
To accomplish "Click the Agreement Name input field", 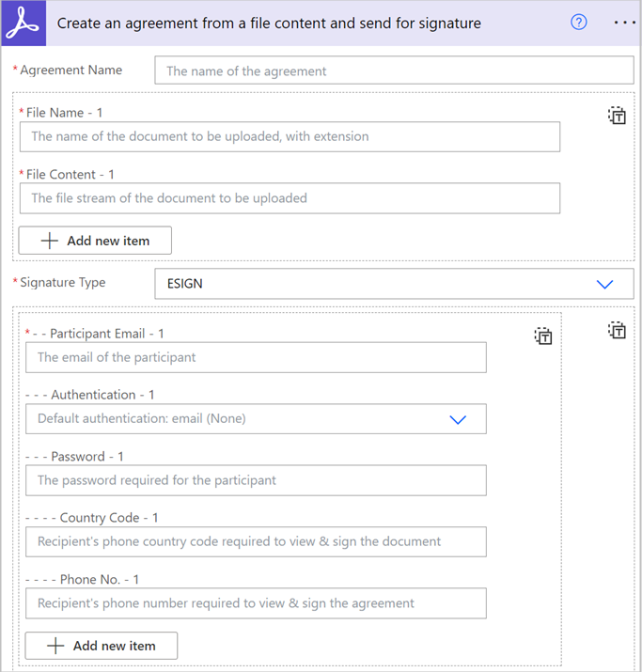I will point(394,70).
